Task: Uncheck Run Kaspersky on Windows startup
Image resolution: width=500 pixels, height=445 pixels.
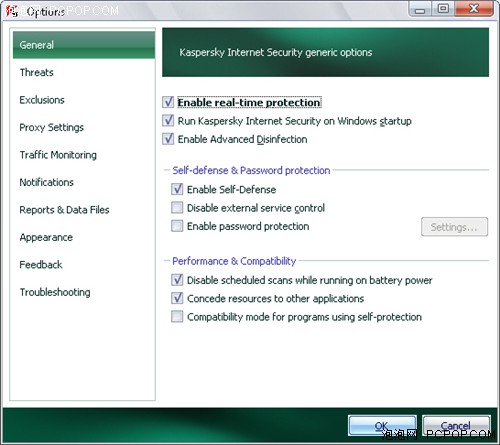Action: tap(168, 120)
